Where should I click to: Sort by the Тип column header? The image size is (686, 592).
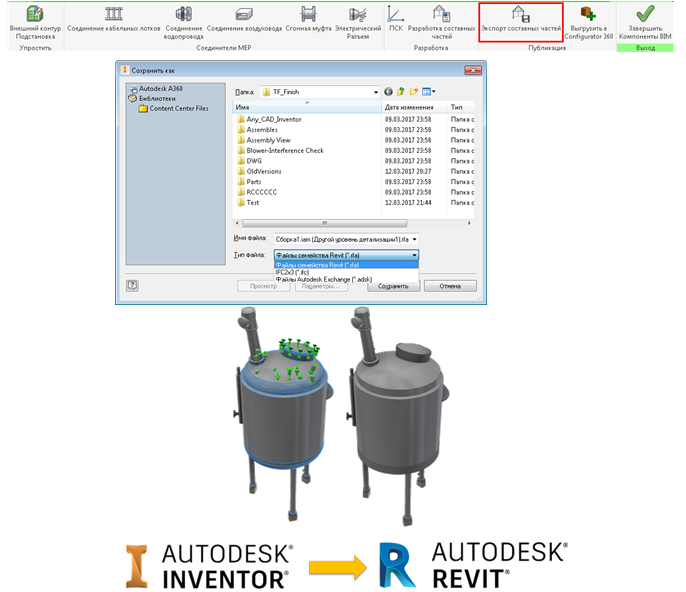click(x=461, y=107)
